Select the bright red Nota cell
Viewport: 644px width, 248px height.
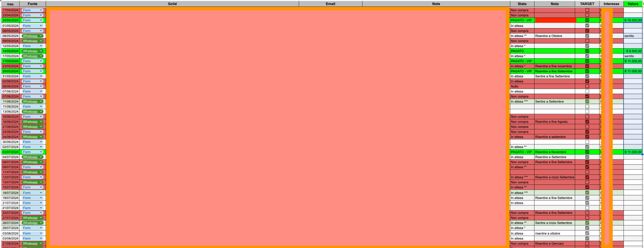pyautogui.click(x=555, y=20)
